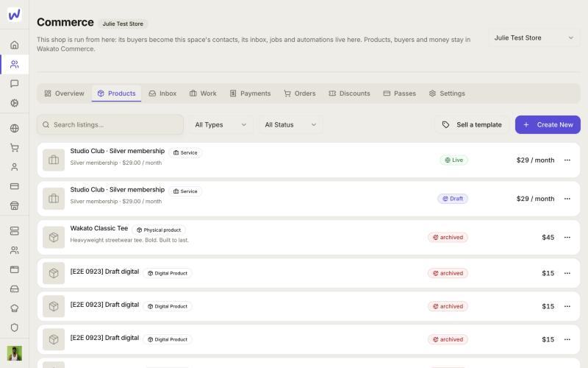Screen dimensions: 588x368
Task: Open the shield icon in sidebar
Action: point(14,328)
